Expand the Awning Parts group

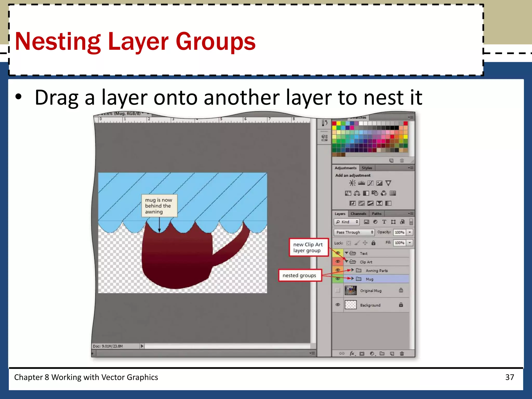[x=353, y=270]
